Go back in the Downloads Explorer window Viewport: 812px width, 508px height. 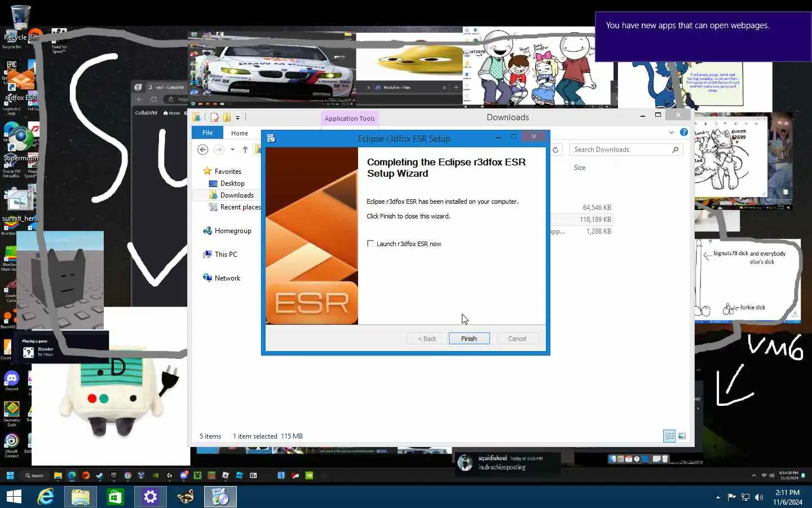[203, 150]
